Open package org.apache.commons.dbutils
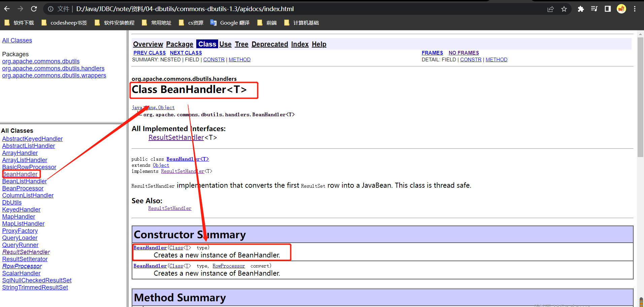644x307 pixels. (x=41, y=61)
